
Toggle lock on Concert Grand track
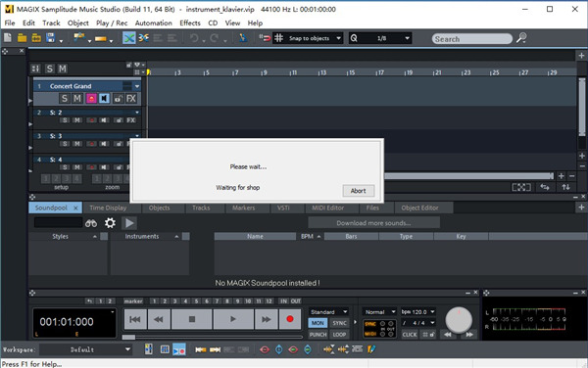click(x=118, y=99)
